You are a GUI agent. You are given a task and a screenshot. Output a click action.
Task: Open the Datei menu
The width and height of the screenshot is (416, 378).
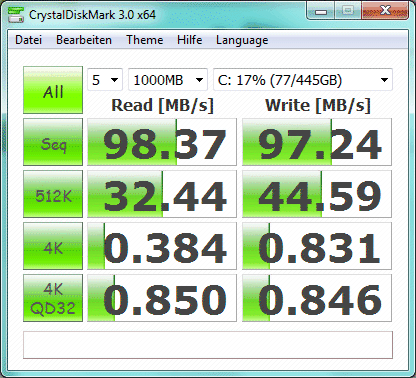click(28, 40)
